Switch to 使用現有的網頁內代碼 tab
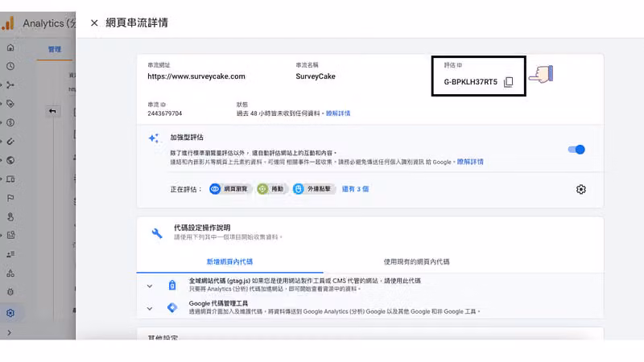Viewport: 644px width, 362px height. click(416, 261)
